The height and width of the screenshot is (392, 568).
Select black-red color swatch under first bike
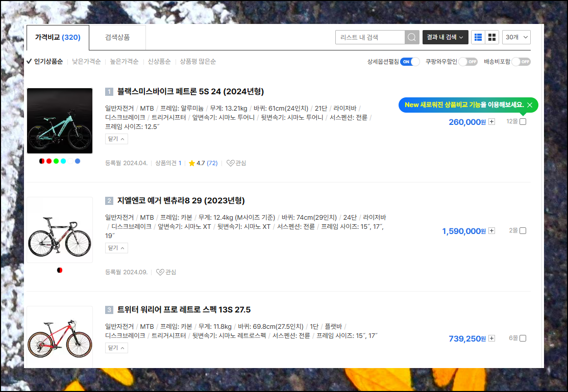tap(42, 161)
